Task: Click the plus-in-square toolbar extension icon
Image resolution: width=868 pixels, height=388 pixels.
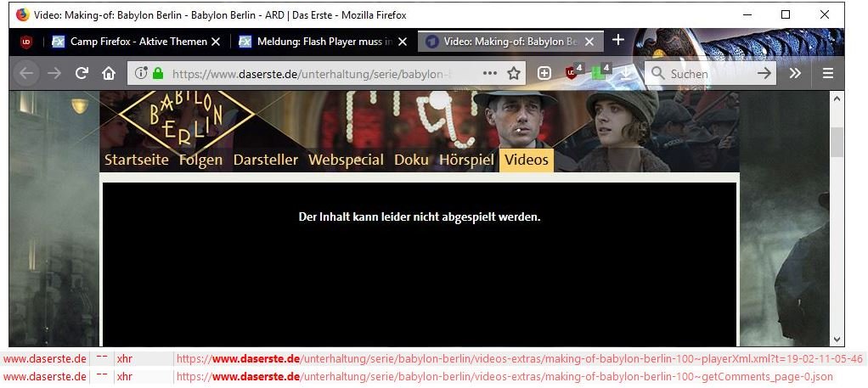Action: [544, 73]
